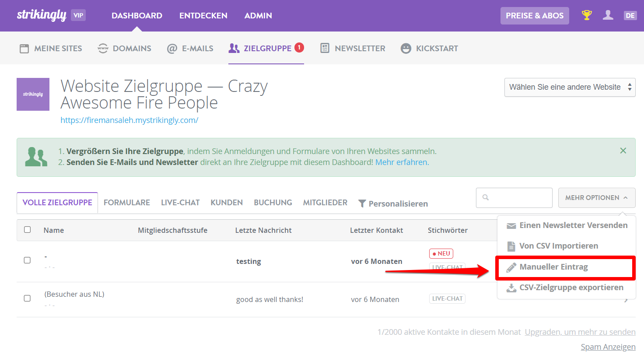Click the CSV import file icon
Screen dimensions: 644x358
pyautogui.click(x=511, y=246)
